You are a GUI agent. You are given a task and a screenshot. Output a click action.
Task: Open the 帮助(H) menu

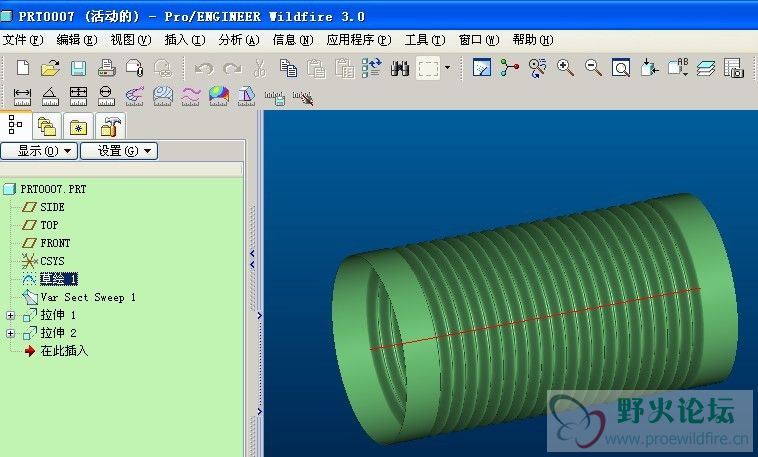533,40
